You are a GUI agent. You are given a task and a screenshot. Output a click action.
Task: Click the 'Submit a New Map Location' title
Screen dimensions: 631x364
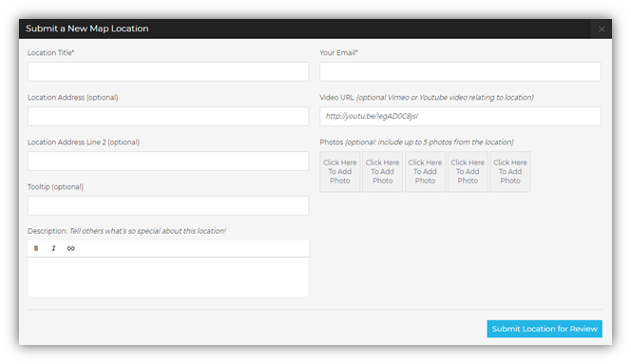coord(87,29)
